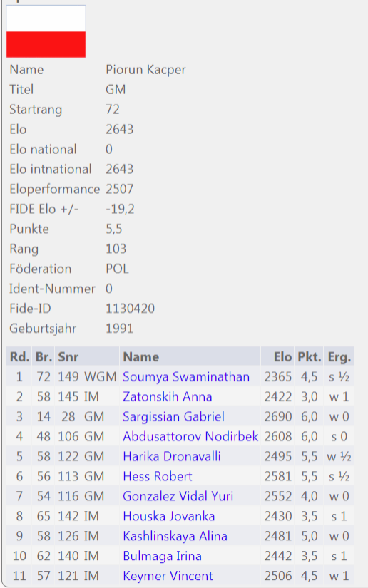Viewport: 368px width, 588px height.
Task: Open Gonzalez Vidal Yuri player link
Action: point(178,496)
